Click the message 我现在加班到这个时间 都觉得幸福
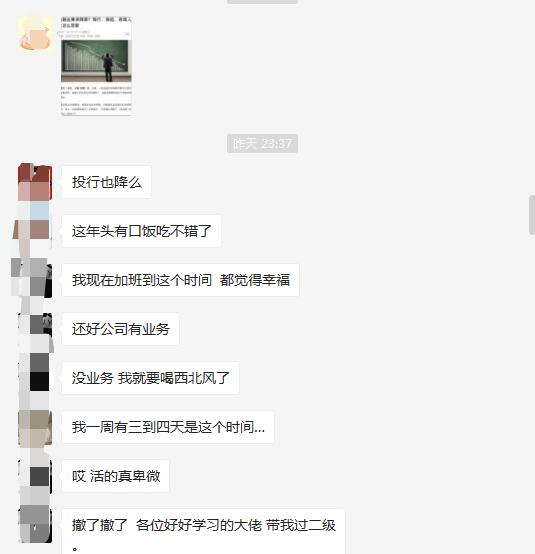Viewport: 535px width, 554px height. tap(181, 280)
